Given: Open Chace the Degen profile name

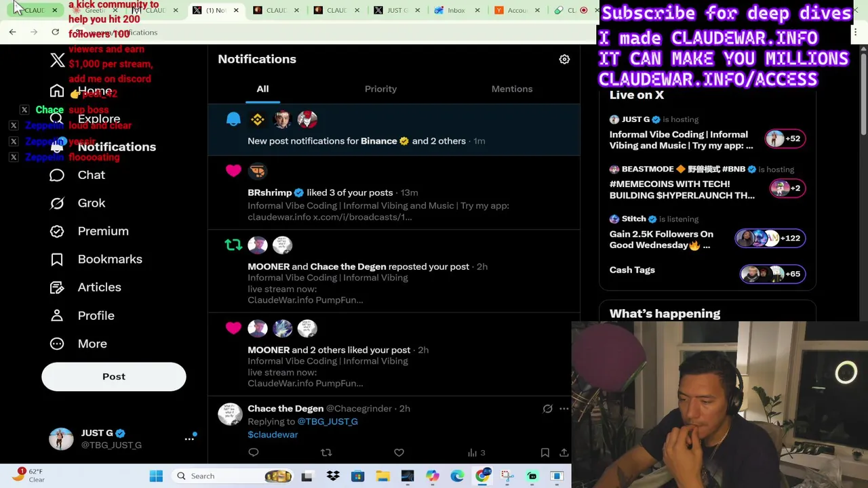Looking at the screenshot, I should coord(285,409).
